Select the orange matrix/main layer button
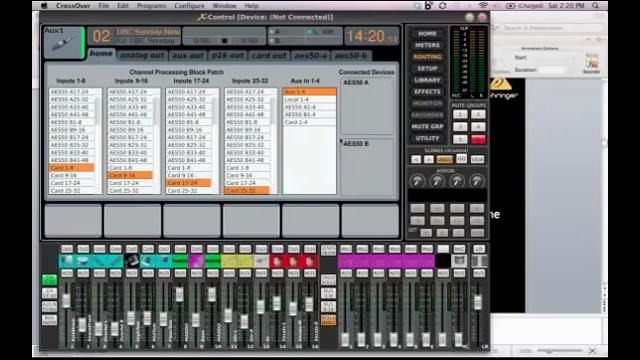 [329, 320]
